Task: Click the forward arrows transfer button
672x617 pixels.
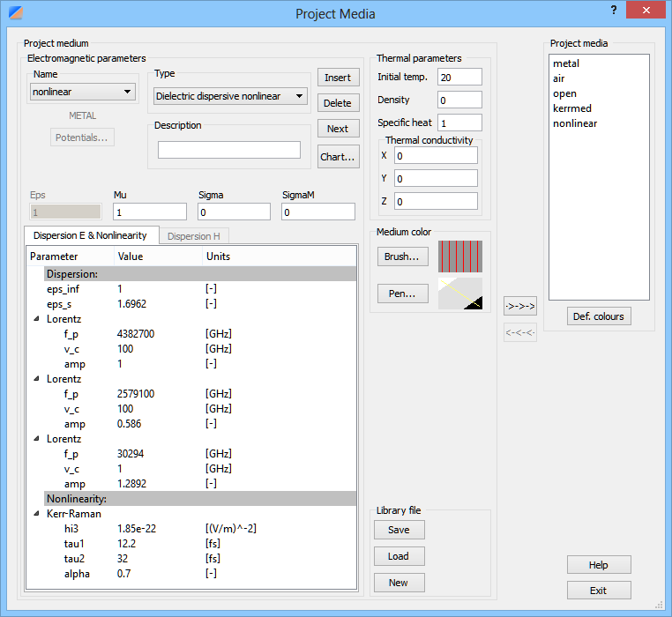Action: [x=519, y=306]
